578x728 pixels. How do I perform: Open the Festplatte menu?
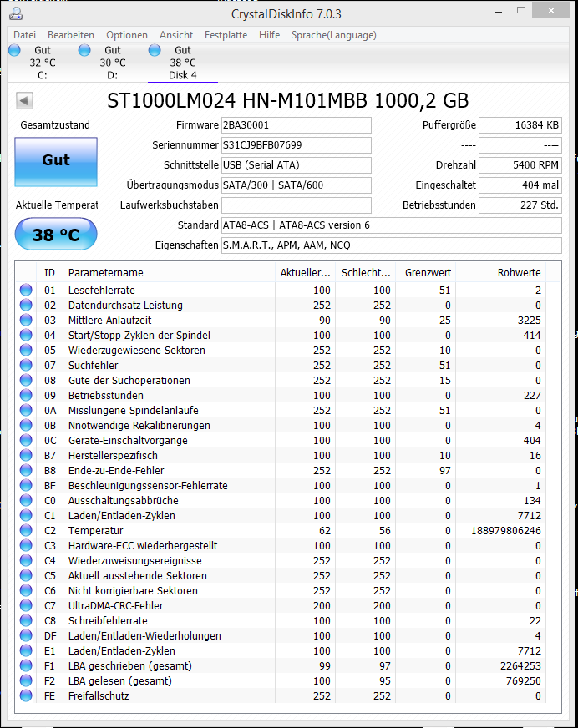coord(223,35)
